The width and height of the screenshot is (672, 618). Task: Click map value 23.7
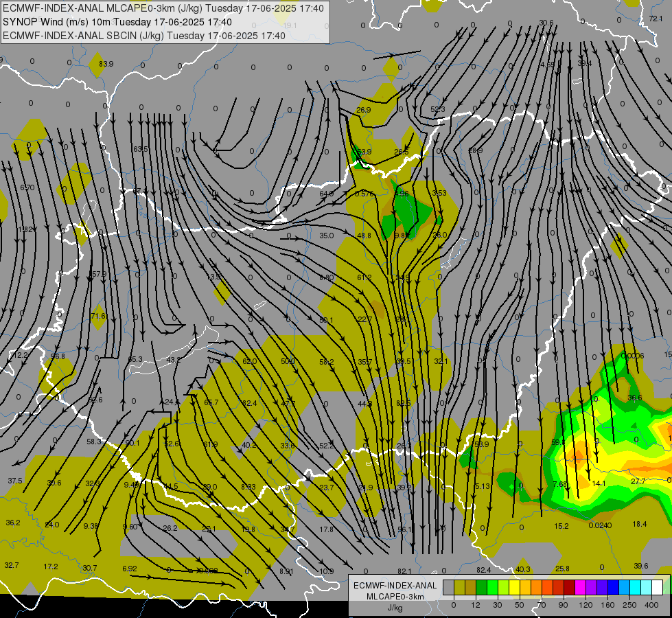coord(327,488)
